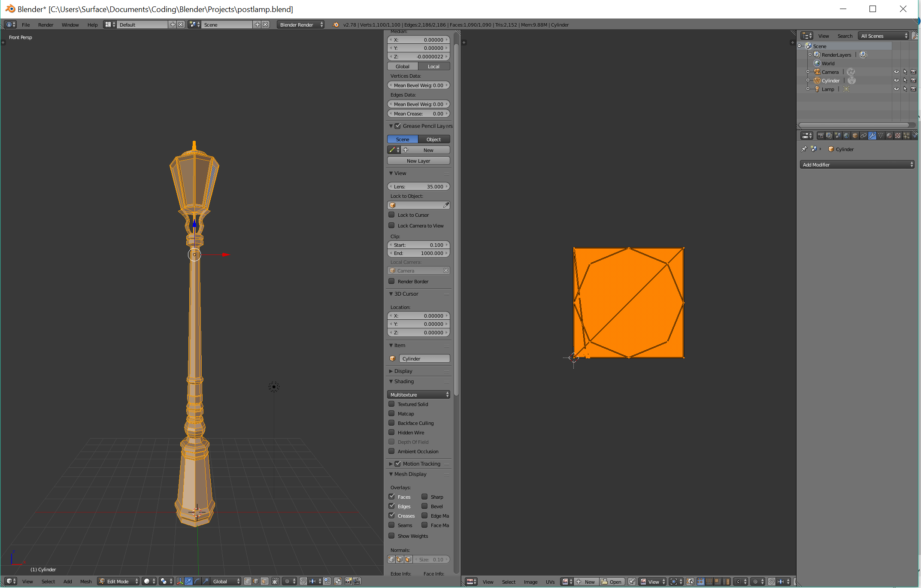Click the OpenGL render image camera icon

coord(348,581)
